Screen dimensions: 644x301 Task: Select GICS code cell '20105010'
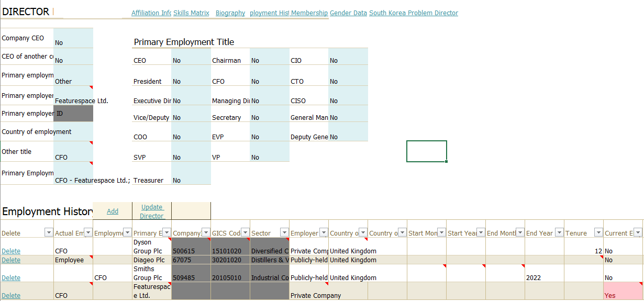pos(230,273)
